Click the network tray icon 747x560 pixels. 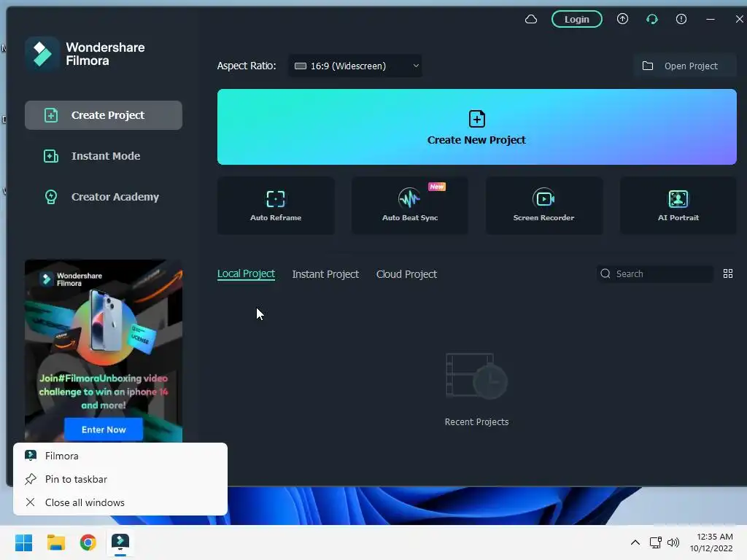coord(656,542)
